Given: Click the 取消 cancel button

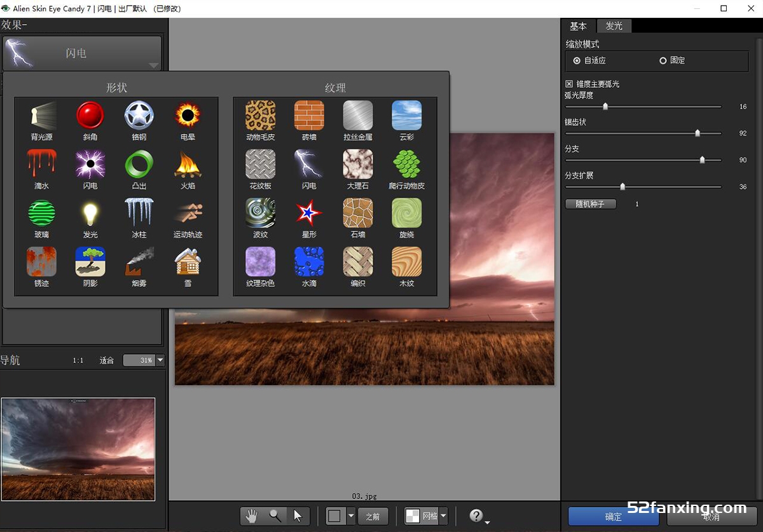Looking at the screenshot, I should pos(711,517).
